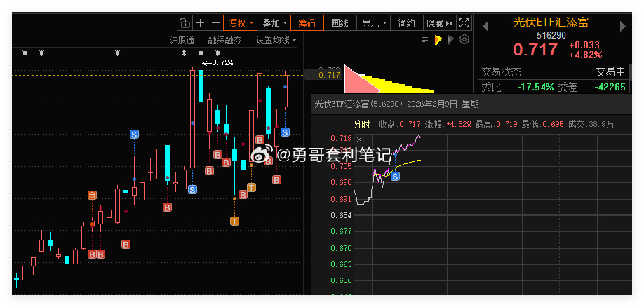Image resolution: width=644 pixels, height=307 pixels.
Task: Click the S sell marker beside the latest candle
Action: pyautogui.click(x=285, y=132)
